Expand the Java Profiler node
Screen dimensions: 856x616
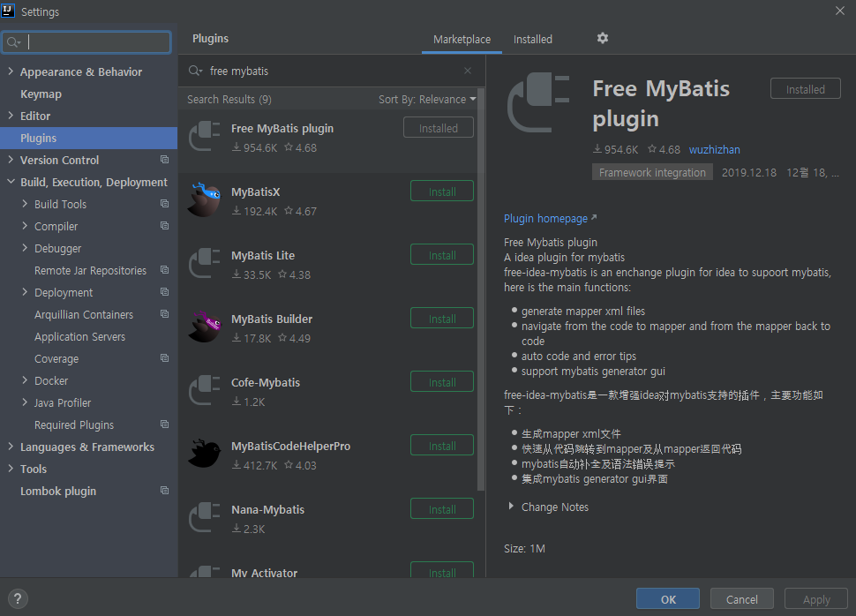point(25,402)
